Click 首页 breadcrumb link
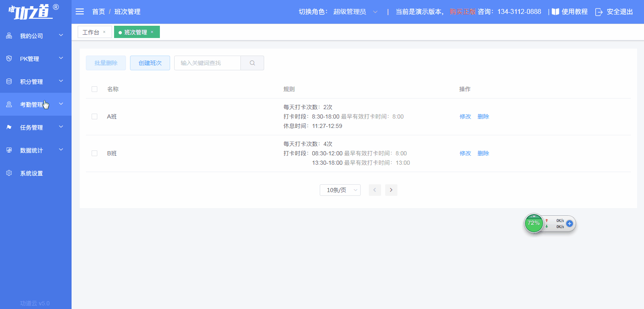 (99, 12)
